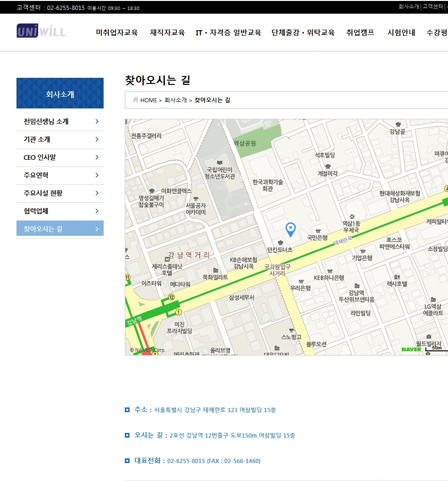Click the 역삼1동 우체국 post office icon
Screen dimensions: 448x481
[x=352, y=216]
